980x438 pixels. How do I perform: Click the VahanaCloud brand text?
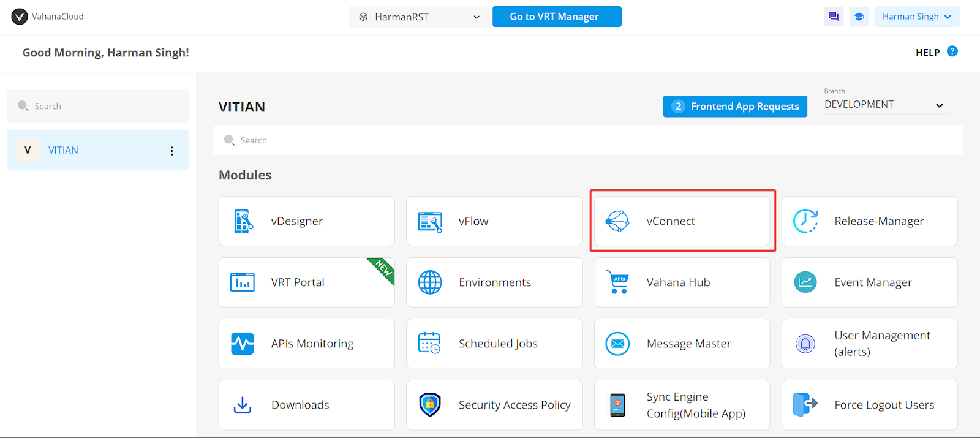tap(58, 17)
